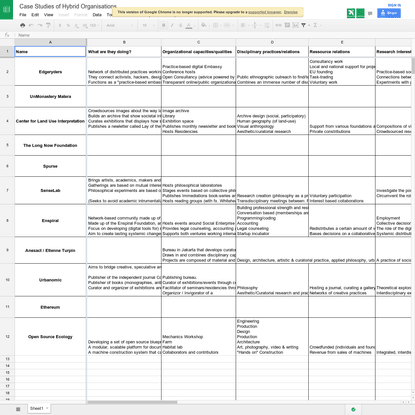The width and height of the screenshot is (415, 415).
Task: Increase decimal places icon
Action: (x=85, y=25)
